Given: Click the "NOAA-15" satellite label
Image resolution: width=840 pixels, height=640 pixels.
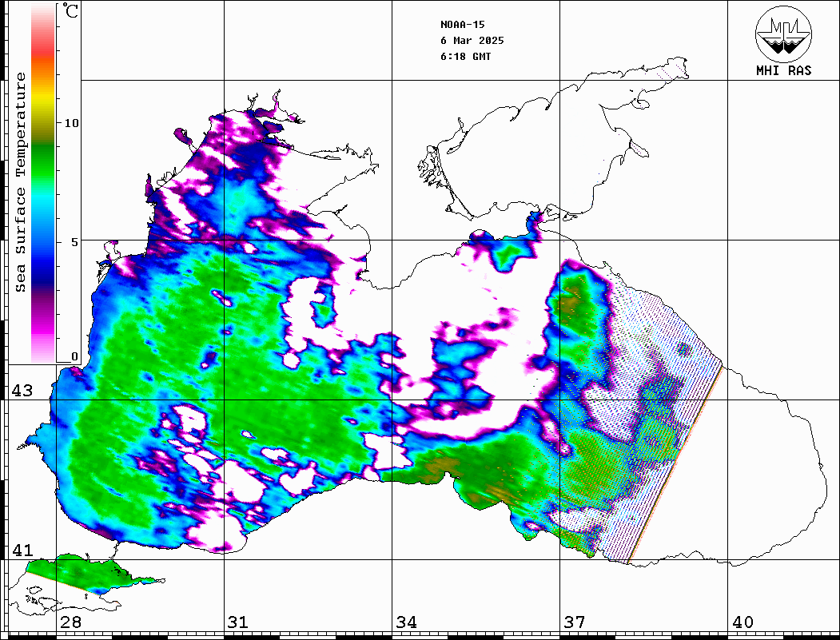Looking at the screenshot, I should coord(462,25).
